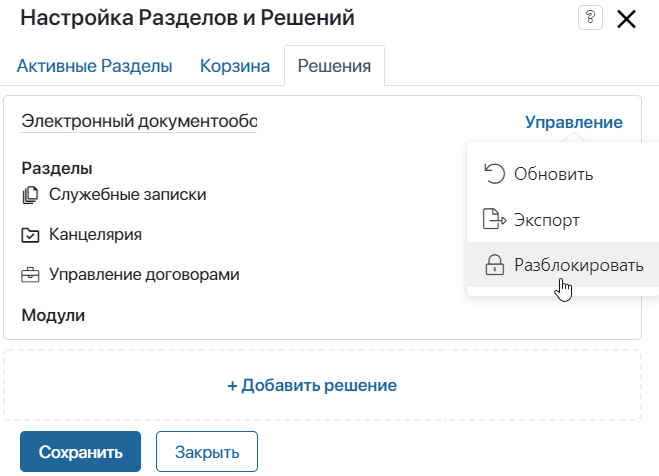Click the + Добавить решение link
The height and width of the screenshot is (476, 659).
[312, 385]
